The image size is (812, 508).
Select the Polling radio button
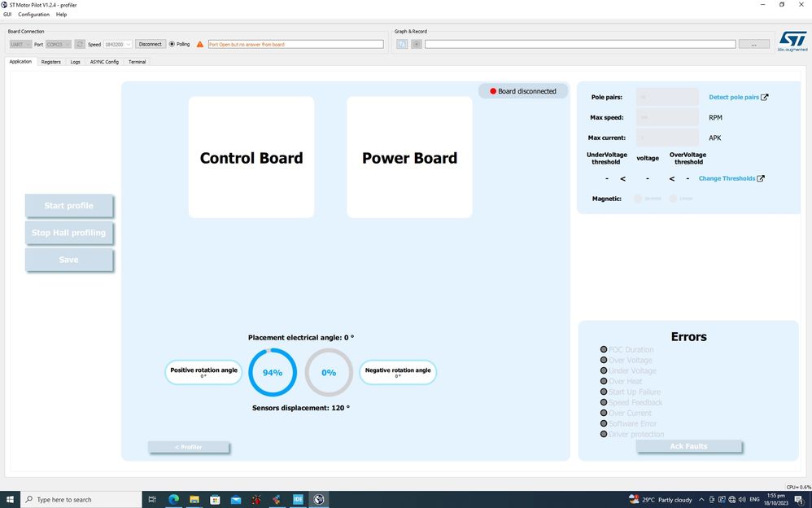pyautogui.click(x=172, y=44)
